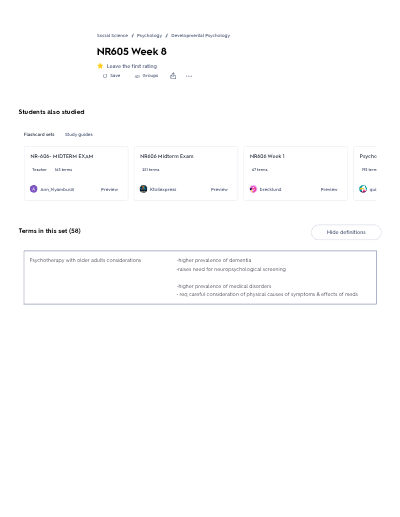Preview the NR606 Midterm Exam set
The height and width of the screenshot is (517, 400).
pos(219,189)
